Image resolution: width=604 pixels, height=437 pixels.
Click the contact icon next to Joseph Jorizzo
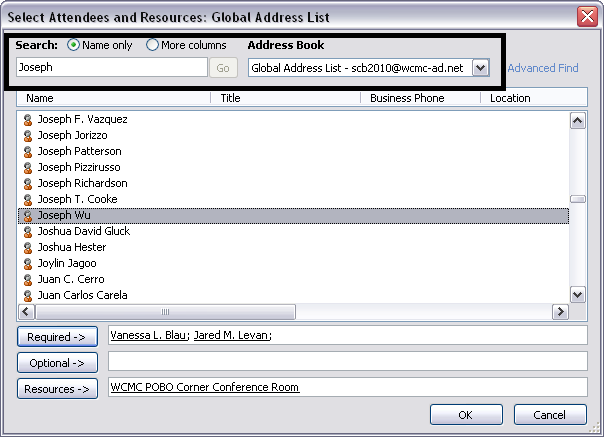pyautogui.click(x=28, y=135)
